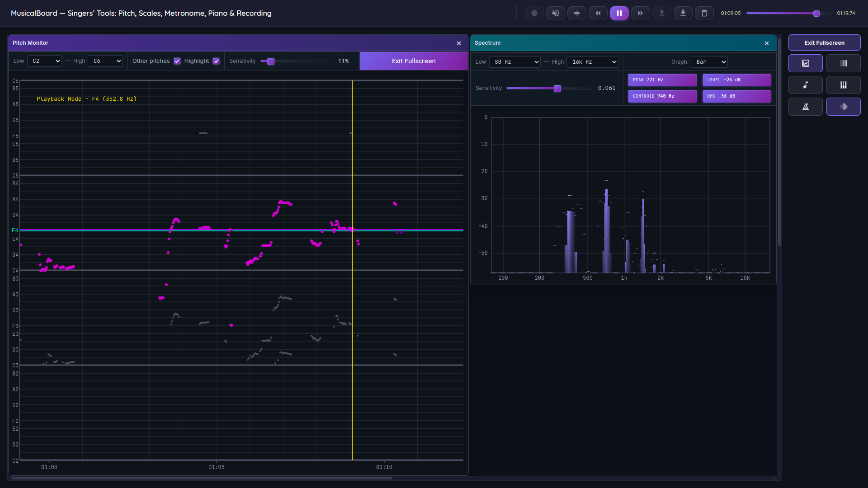The width and height of the screenshot is (868, 488).
Task: Start recording with the record button
Action: tap(534, 13)
